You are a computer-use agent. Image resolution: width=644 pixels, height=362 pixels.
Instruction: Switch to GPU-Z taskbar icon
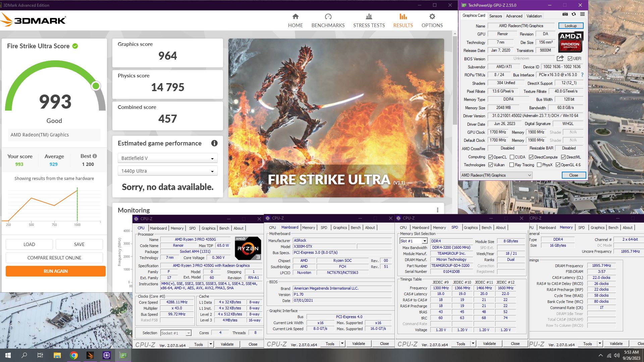123,355
